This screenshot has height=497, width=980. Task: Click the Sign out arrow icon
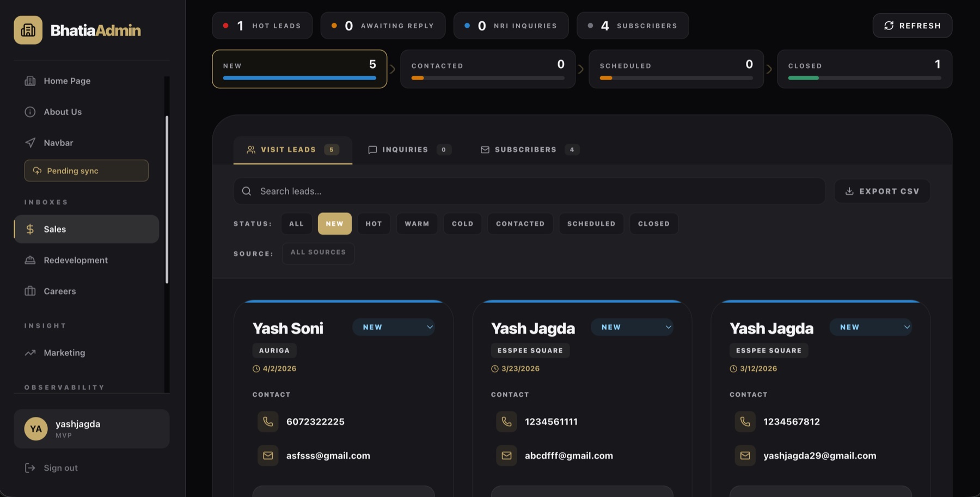[x=30, y=468]
